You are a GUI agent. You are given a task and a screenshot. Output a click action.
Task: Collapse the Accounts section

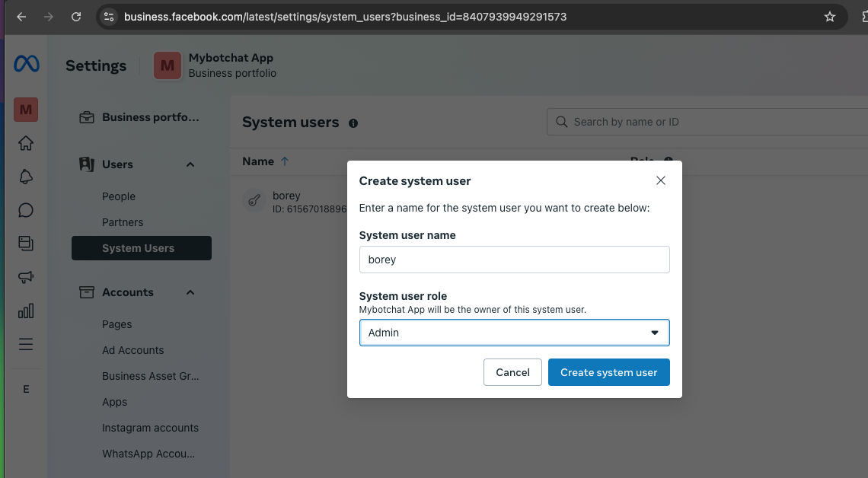coord(190,292)
